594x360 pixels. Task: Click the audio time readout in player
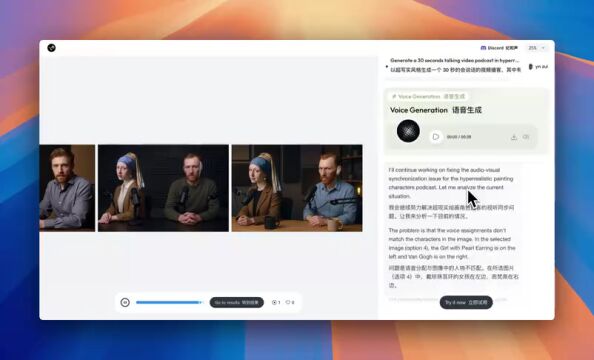(459, 137)
